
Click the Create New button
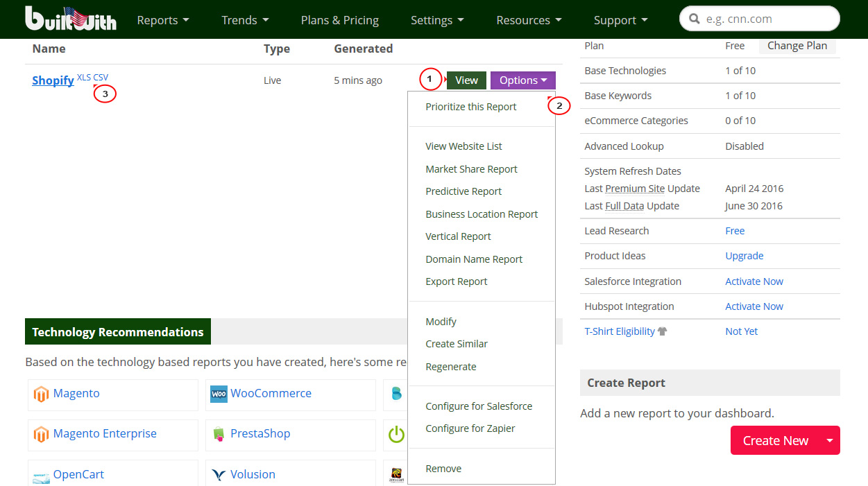tap(775, 440)
